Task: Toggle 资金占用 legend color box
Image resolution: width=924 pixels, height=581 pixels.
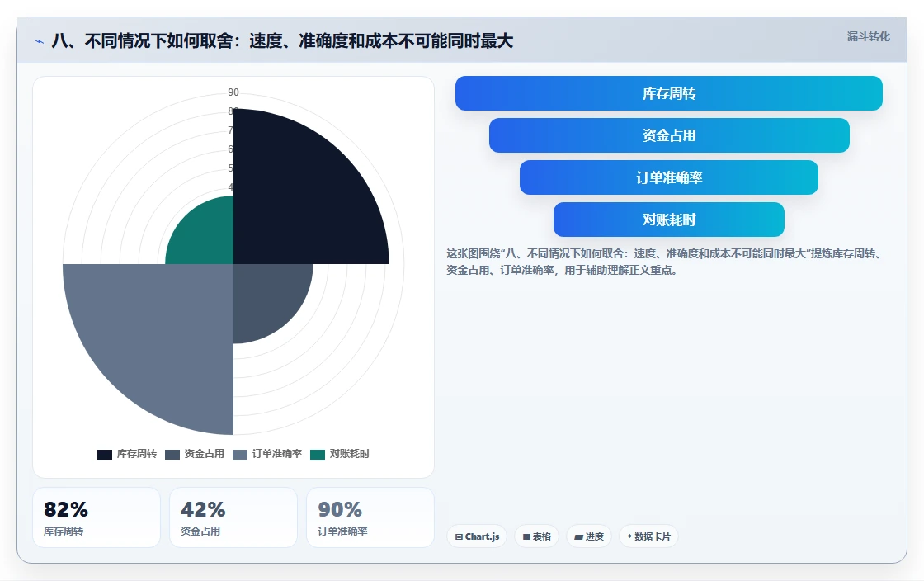Action: pyautogui.click(x=172, y=454)
